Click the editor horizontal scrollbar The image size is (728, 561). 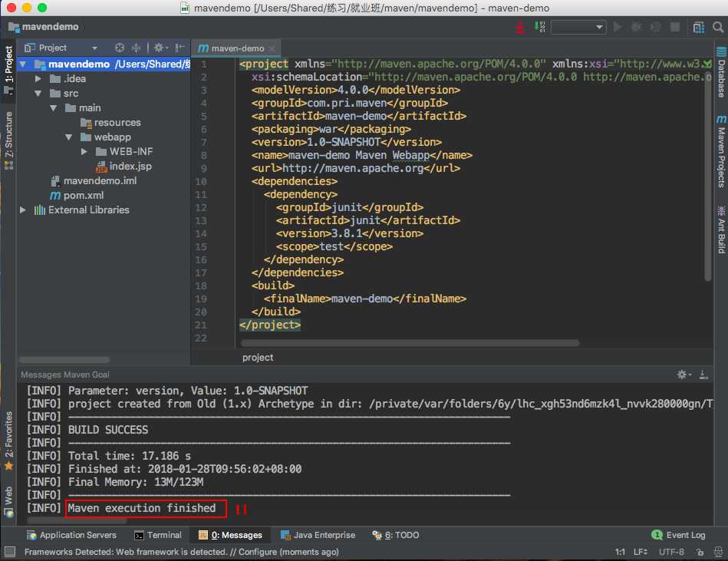(x=410, y=343)
